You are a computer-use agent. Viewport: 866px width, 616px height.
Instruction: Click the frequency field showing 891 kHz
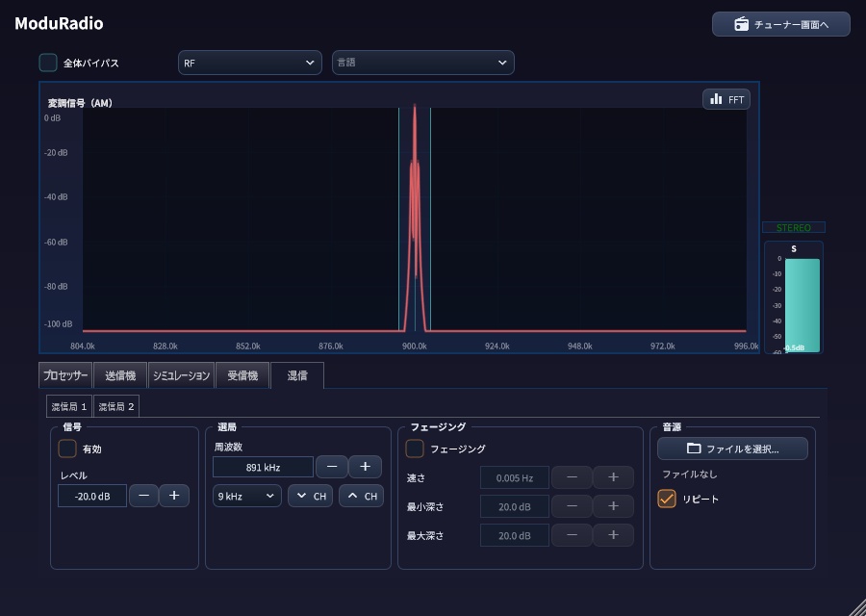pos(263,467)
